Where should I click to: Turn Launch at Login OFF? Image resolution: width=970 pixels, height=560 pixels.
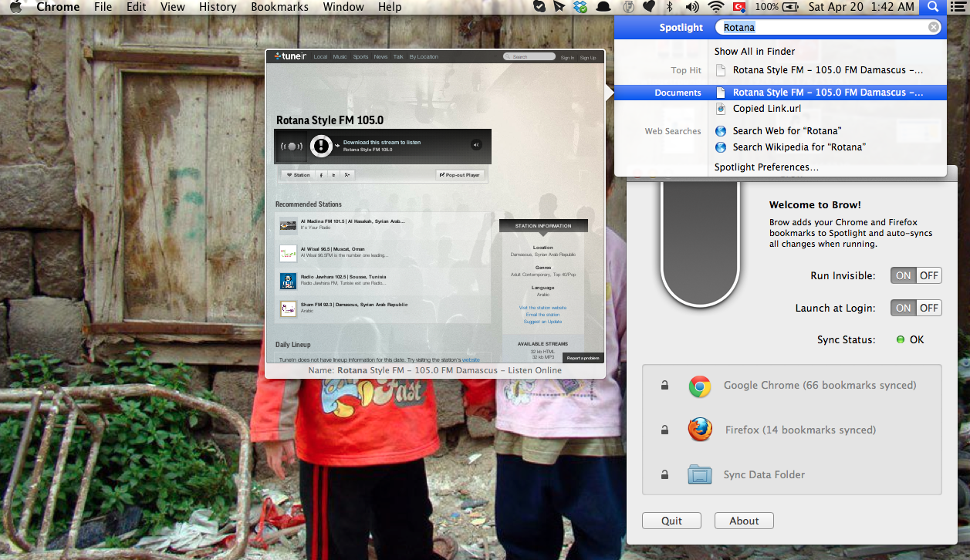click(x=929, y=308)
